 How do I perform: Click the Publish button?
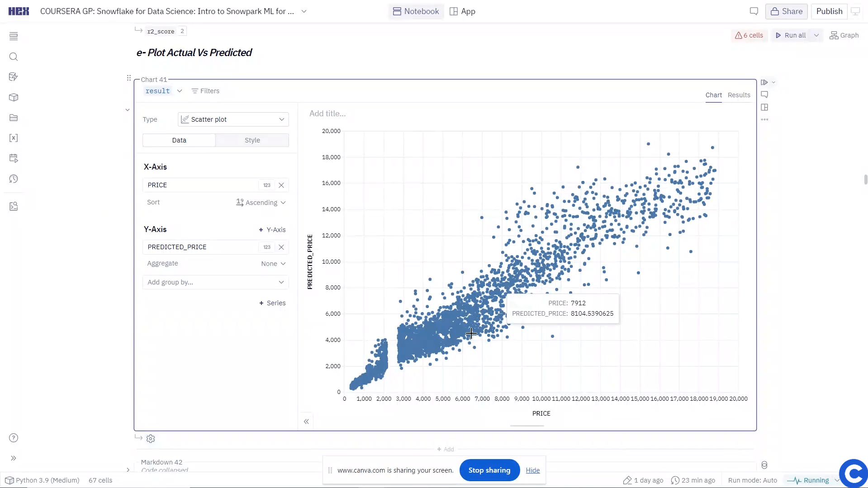(x=829, y=11)
